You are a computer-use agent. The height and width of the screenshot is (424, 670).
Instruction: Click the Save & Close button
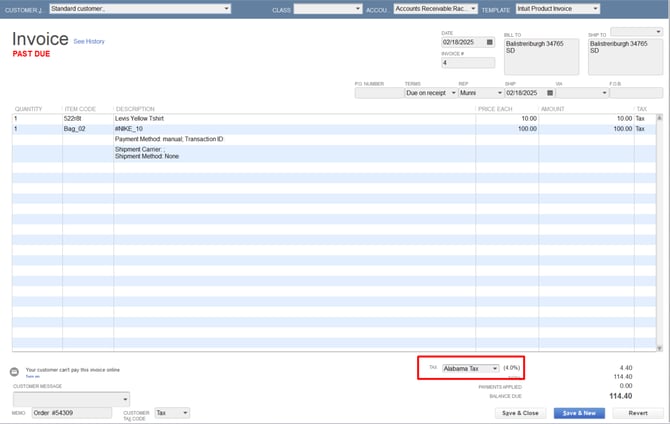click(520, 412)
